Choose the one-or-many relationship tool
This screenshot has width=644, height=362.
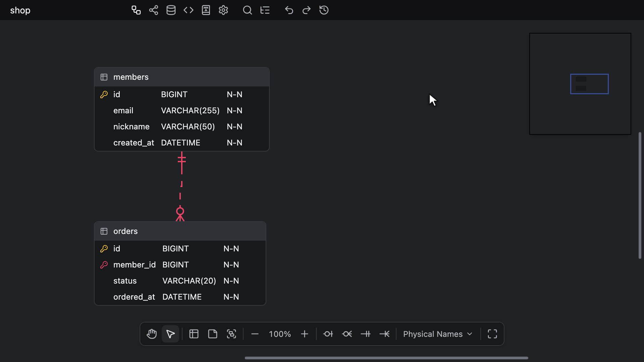384,334
